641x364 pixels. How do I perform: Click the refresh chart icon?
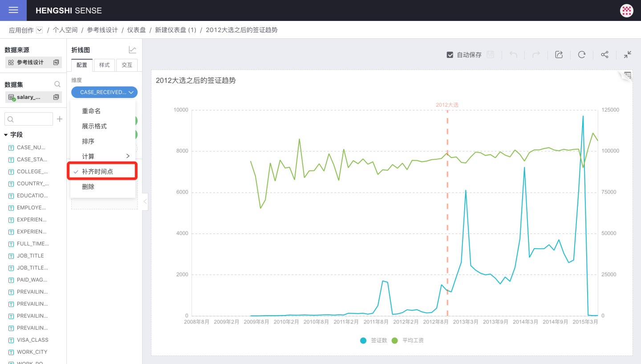click(x=581, y=55)
